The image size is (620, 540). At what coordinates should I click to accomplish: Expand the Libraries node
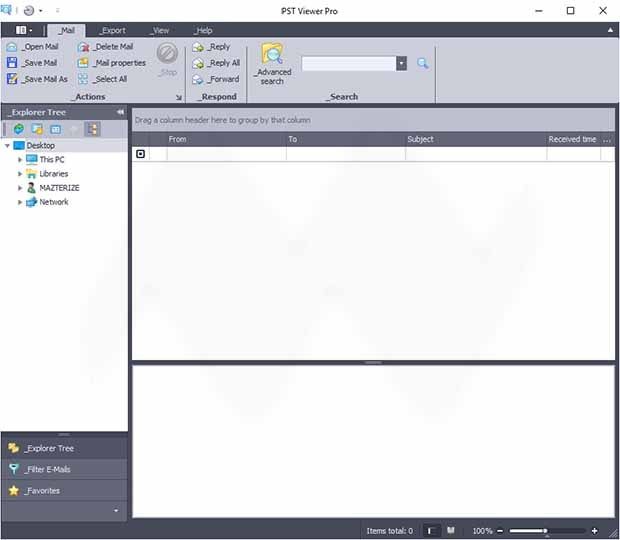(20, 174)
